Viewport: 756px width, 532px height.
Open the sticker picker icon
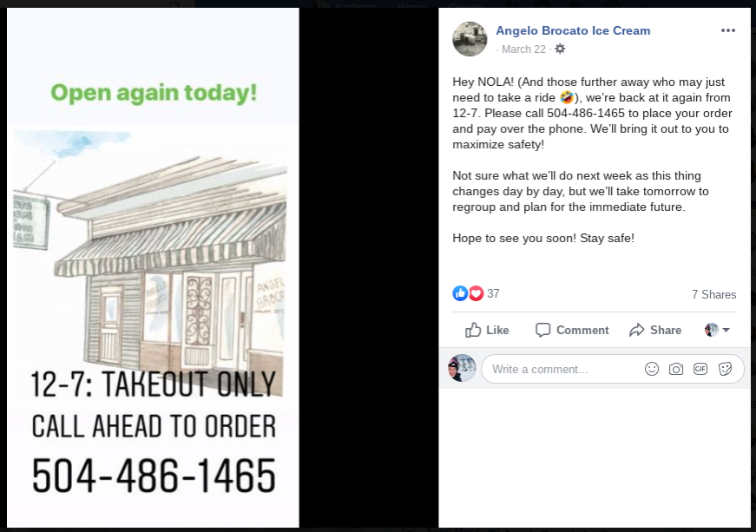(725, 369)
